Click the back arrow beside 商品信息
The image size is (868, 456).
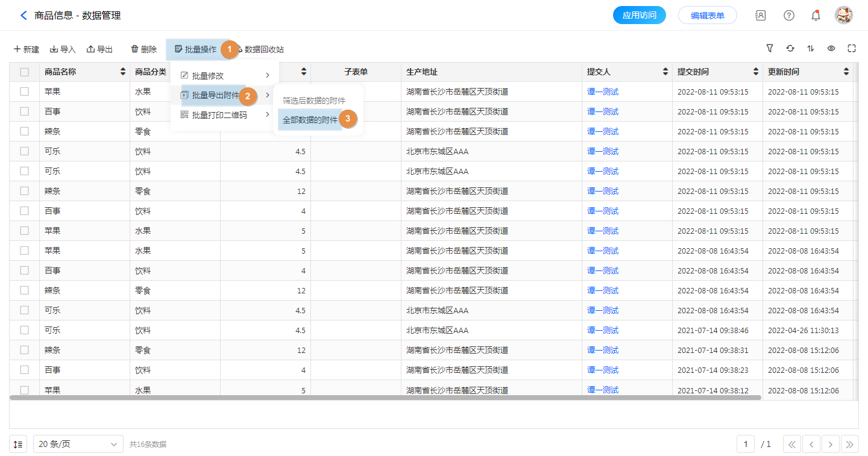[x=24, y=16]
